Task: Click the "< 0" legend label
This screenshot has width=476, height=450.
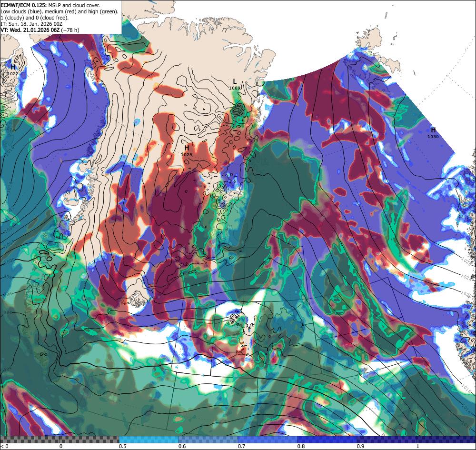Action: click(4, 446)
